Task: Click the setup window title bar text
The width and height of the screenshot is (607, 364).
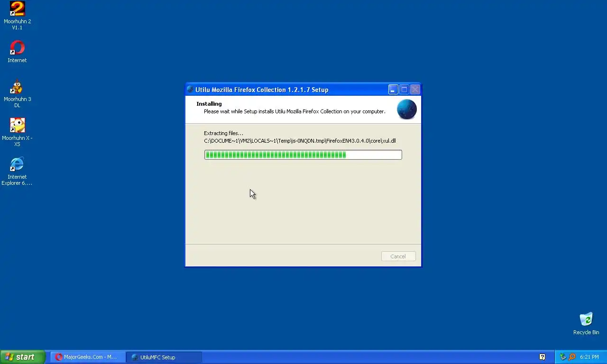Action: tap(262, 90)
